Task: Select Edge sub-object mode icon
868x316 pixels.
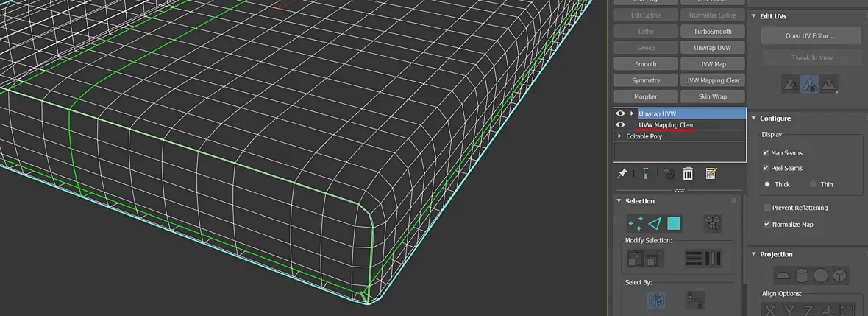Action: click(655, 223)
